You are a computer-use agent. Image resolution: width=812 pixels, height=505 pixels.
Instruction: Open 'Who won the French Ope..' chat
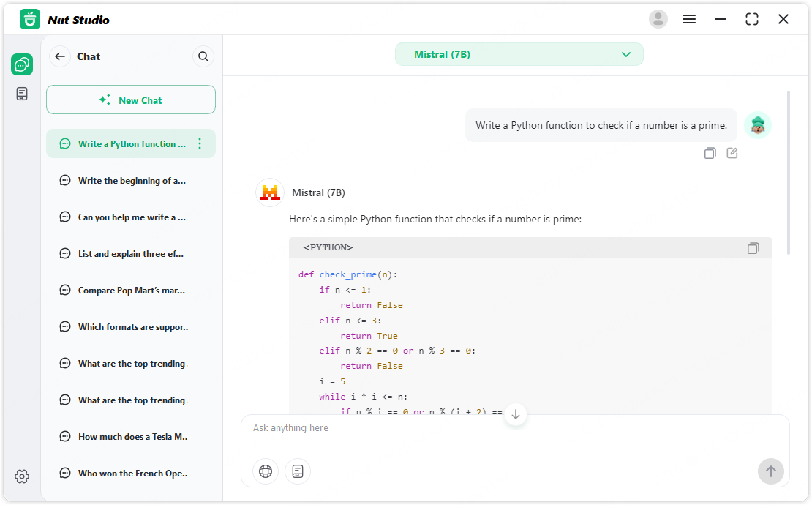coord(131,473)
